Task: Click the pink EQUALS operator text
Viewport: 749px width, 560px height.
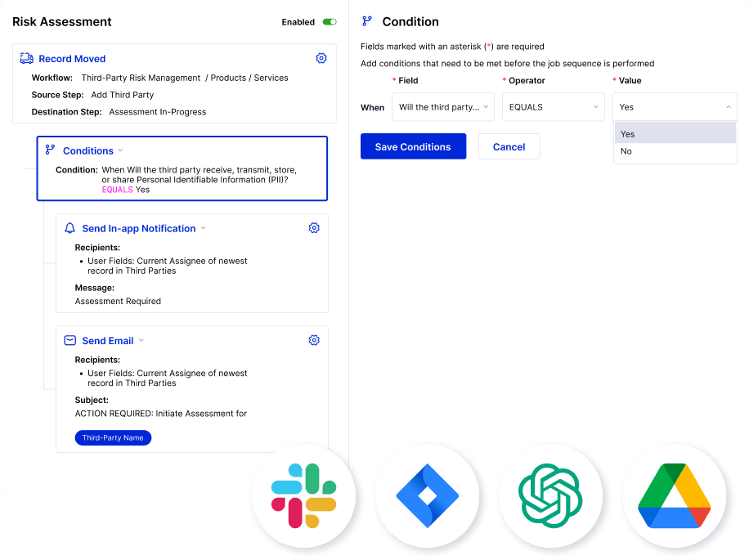Action: click(118, 190)
